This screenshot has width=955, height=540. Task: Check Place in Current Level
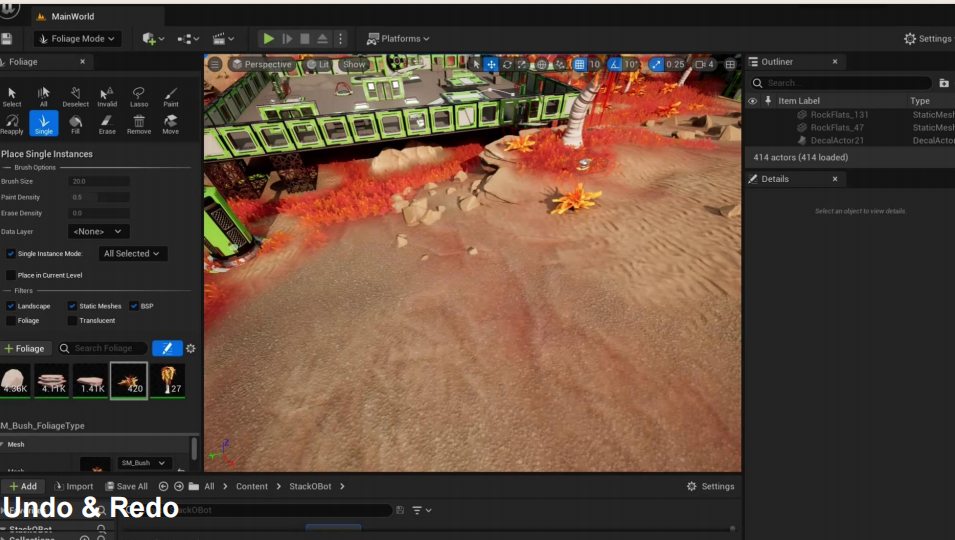pyautogui.click(x=11, y=275)
